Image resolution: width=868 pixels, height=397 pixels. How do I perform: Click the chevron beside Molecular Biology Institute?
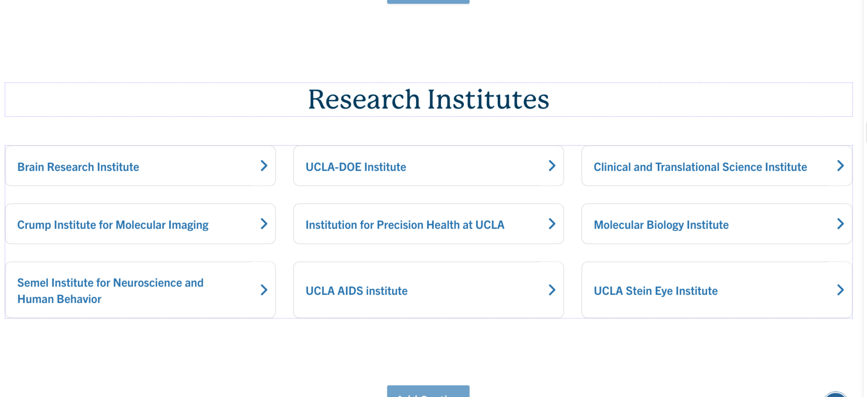(x=840, y=224)
